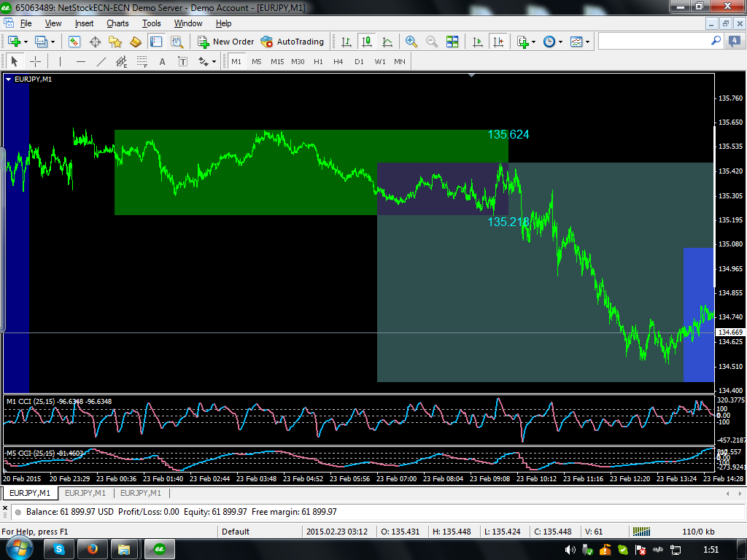
Task: Switch to H4 timeframe
Action: (338, 61)
